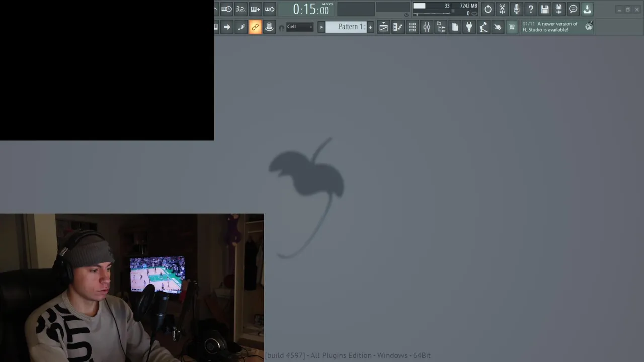Open the Piano roll view icon
Viewport: 644px width, 362px height.
(x=398, y=27)
